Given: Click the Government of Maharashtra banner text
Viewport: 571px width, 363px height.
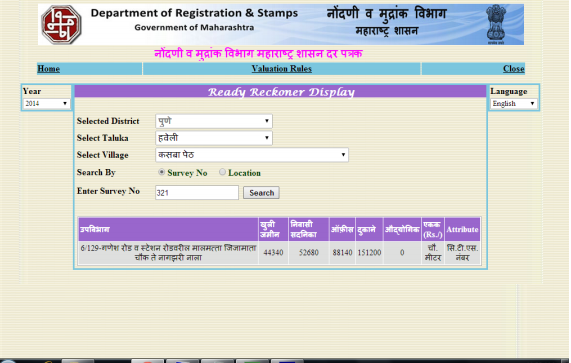Looking at the screenshot, I should pyautogui.click(x=194, y=28).
